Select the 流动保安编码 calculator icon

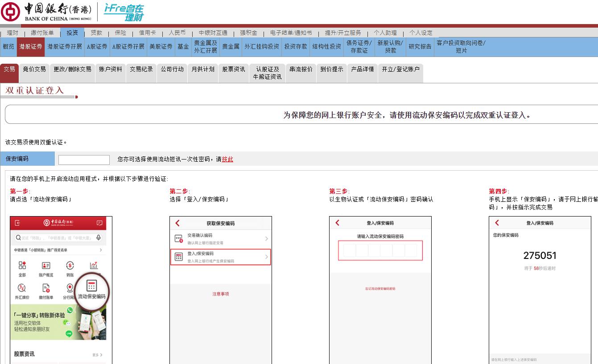click(91, 286)
